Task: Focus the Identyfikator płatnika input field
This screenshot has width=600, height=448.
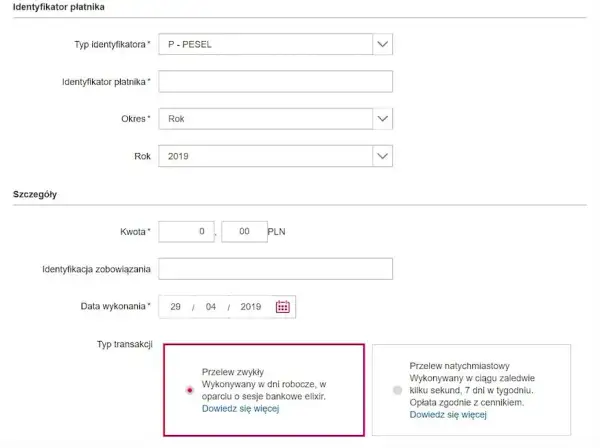Action: click(x=276, y=81)
